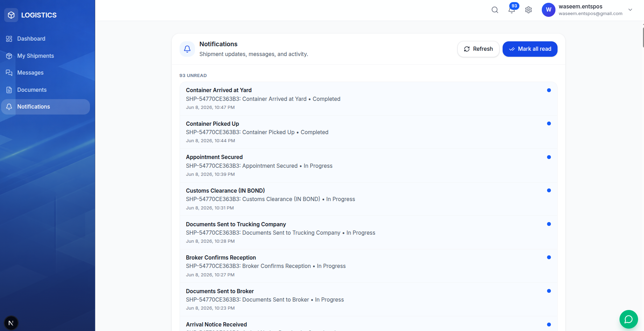Click the waseem.entspos username
The image size is (644, 331).
click(x=580, y=7)
